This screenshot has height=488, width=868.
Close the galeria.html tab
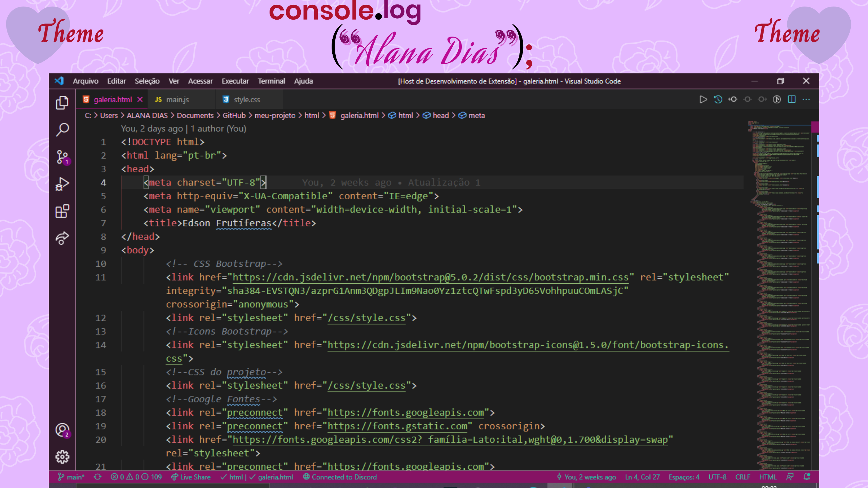click(140, 100)
